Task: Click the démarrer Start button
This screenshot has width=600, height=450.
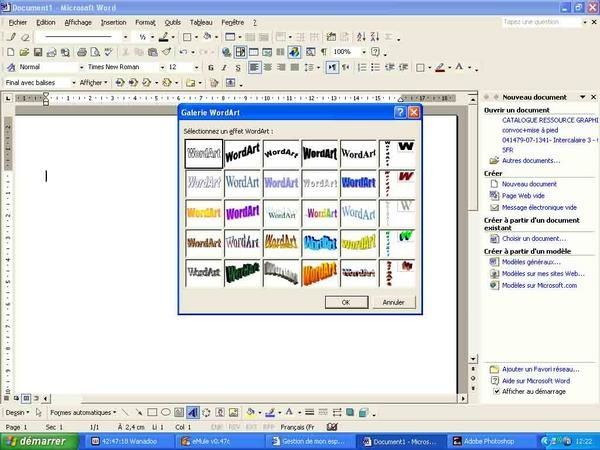Action: click(x=38, y=442)
